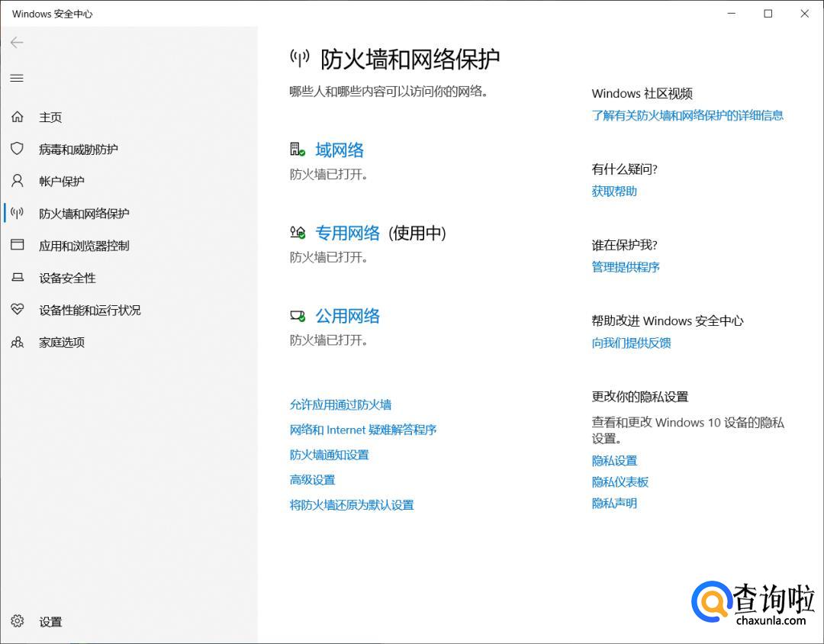Open 设备性能和运行状况 page
Screen dimensions: 824x644
pyautogui.click(x=90, y=310)
